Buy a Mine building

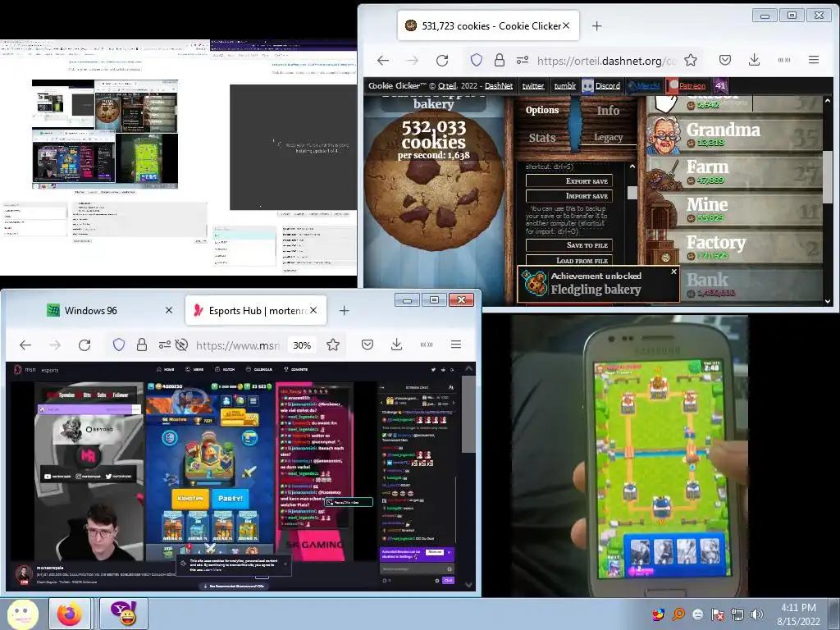tap(734, 209)
